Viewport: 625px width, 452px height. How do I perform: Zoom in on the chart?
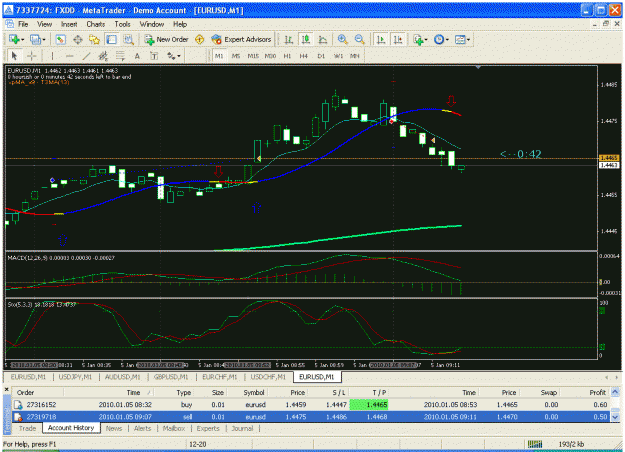(x=342, y=39)
